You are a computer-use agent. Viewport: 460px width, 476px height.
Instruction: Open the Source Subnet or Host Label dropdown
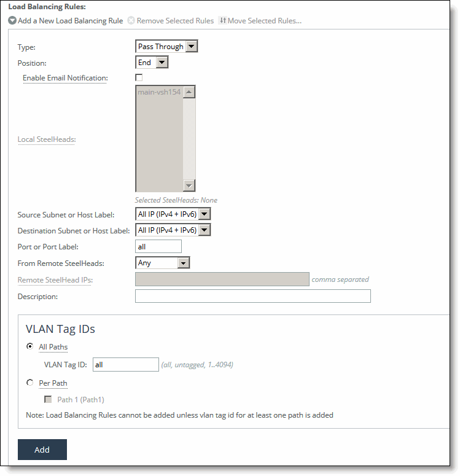coord(173,214)
